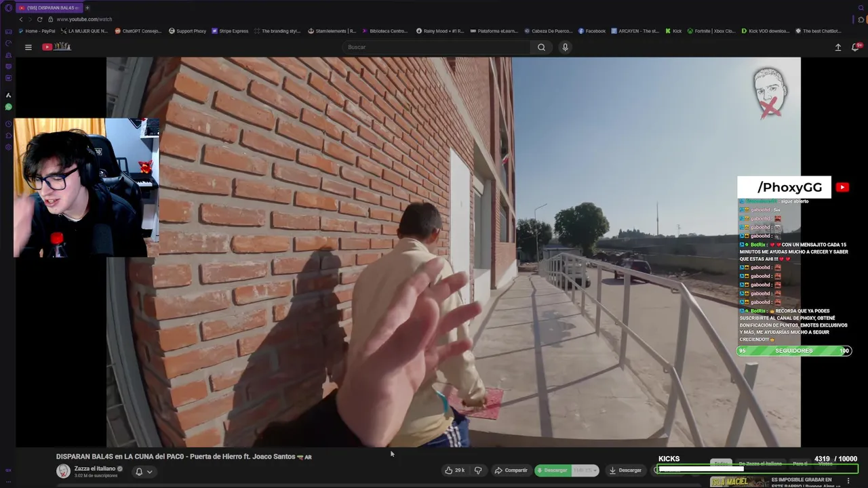Go back with browser back arrow

tap(21, 19)
